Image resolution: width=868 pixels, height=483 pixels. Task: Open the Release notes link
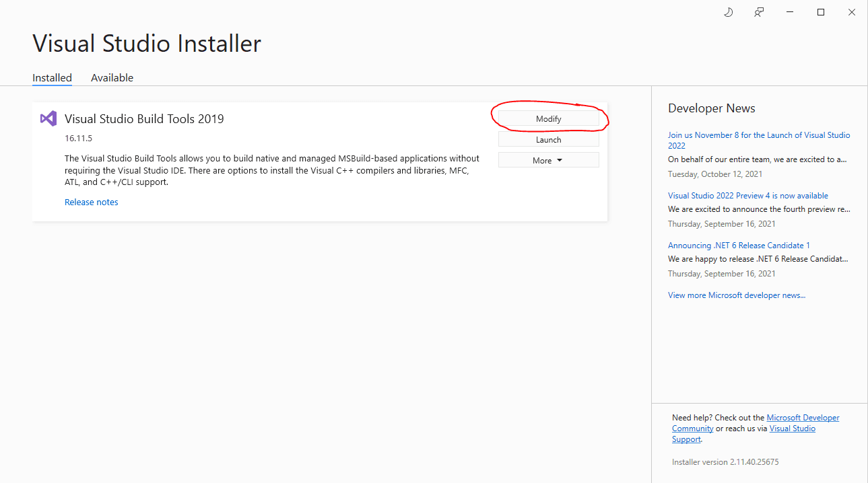(92, 202)
